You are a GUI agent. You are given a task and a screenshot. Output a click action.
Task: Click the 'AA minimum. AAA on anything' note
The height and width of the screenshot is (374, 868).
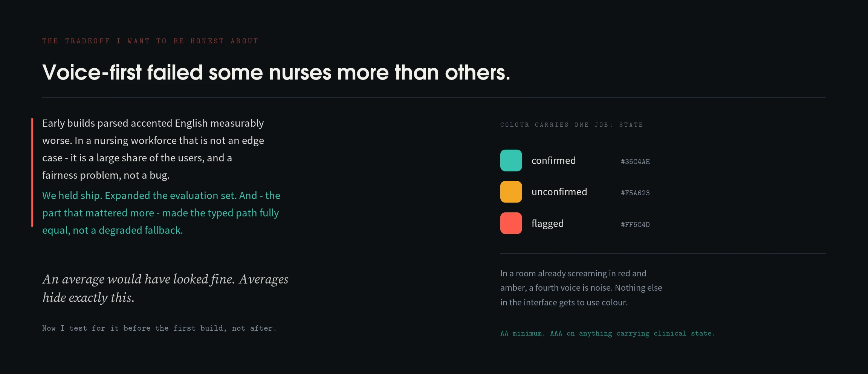607,334
